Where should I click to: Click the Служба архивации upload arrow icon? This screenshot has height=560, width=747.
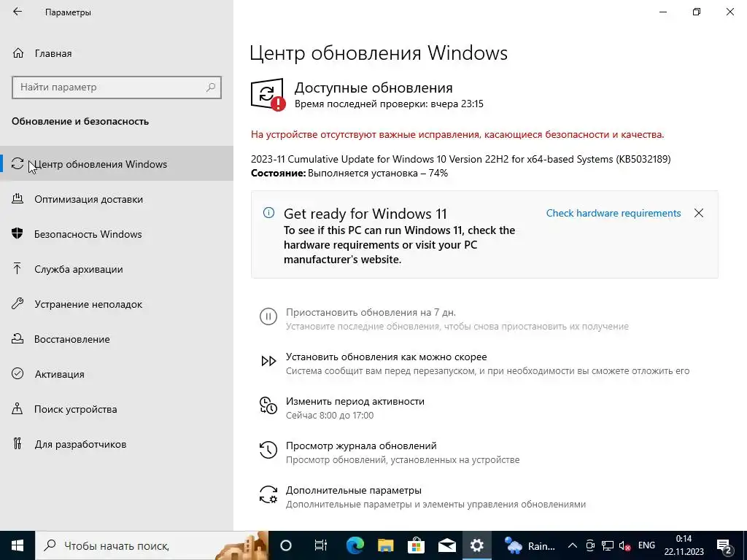[x=18, y=268]
